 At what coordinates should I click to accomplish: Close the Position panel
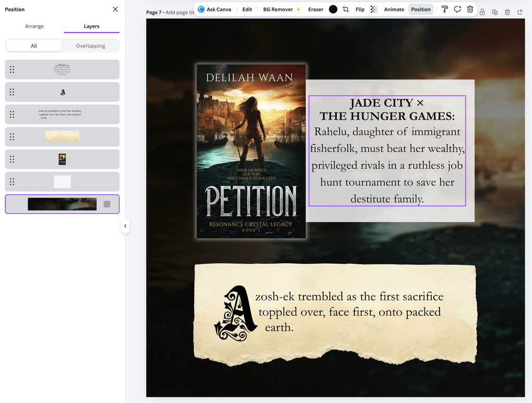[x=115, y=9]
